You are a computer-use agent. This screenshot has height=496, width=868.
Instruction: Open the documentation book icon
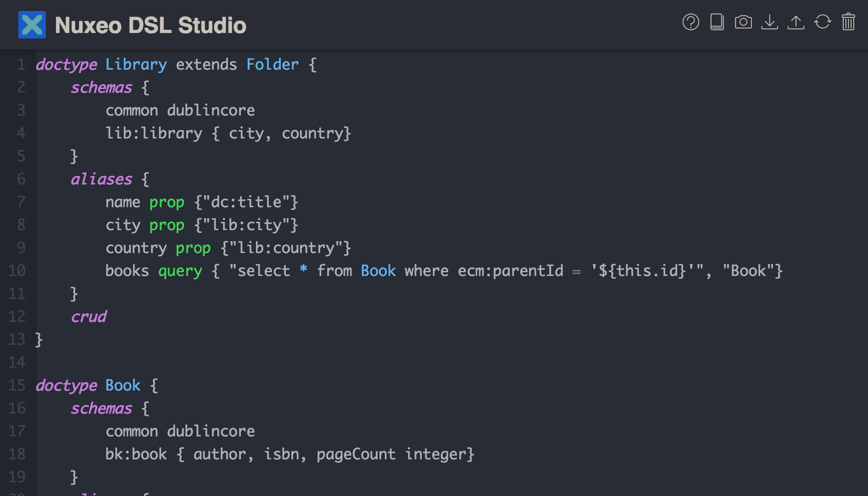click(717, 22)
